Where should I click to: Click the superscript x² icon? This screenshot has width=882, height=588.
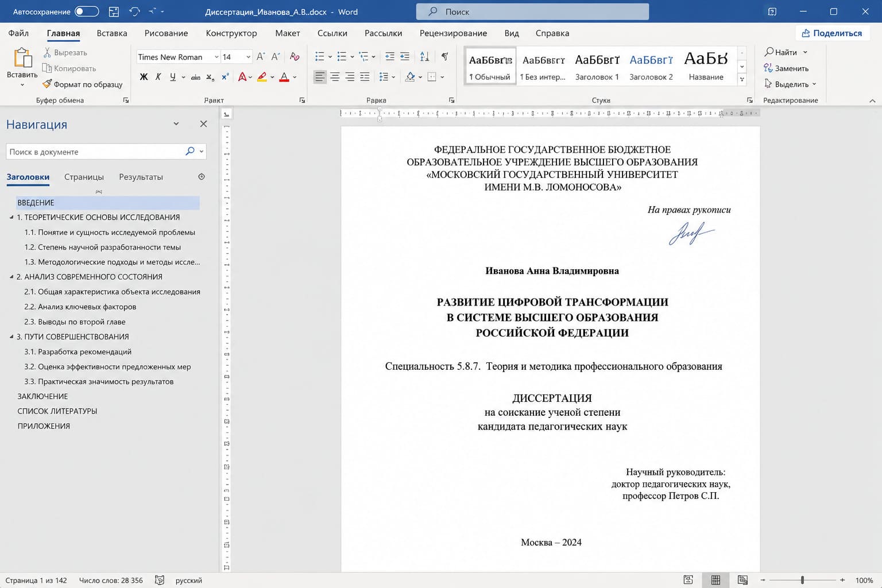pyautogui.click(x=225, y=77)
